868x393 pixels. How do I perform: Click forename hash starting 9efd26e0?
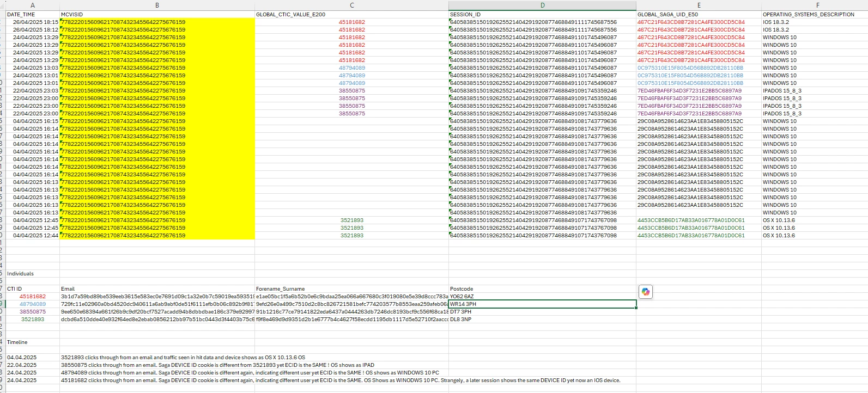(351, 304)
